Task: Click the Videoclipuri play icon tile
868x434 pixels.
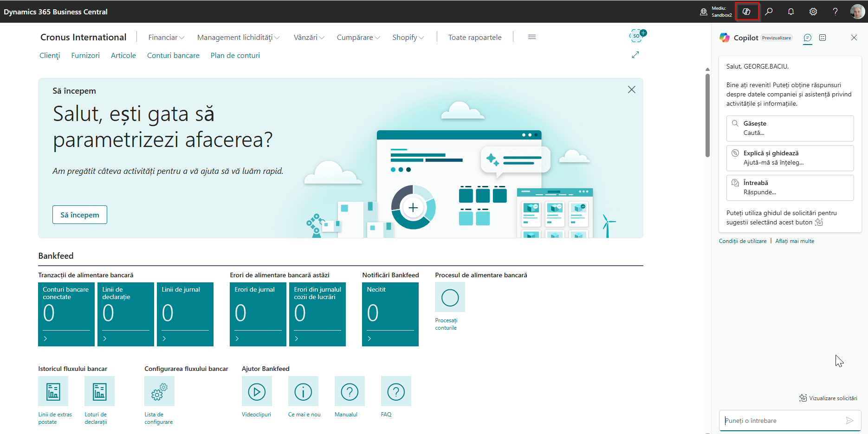Action: (x=257, y=391)
